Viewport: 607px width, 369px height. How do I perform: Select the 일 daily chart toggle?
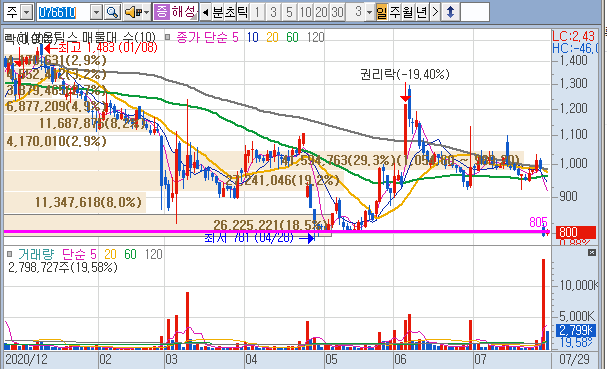382,12
